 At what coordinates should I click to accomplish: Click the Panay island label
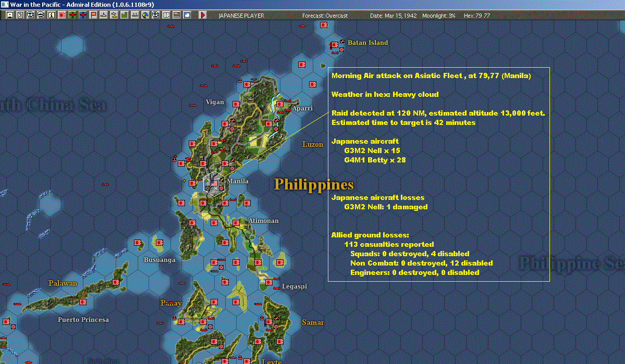click(171, 303)
